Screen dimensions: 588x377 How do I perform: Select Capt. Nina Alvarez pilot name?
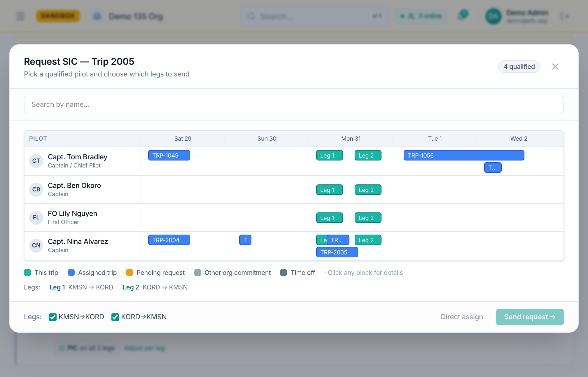(78, 242)
